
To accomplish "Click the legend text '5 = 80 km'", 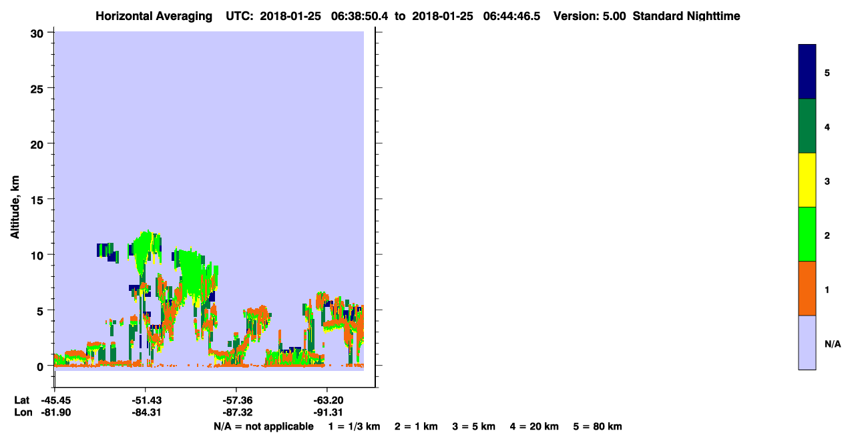I will 598,426.
